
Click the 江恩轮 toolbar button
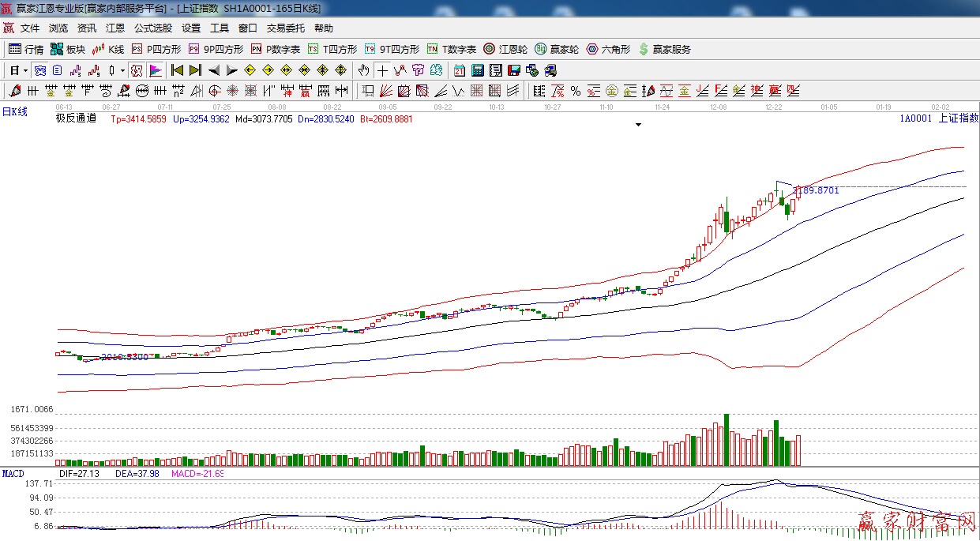click(505, 49)
